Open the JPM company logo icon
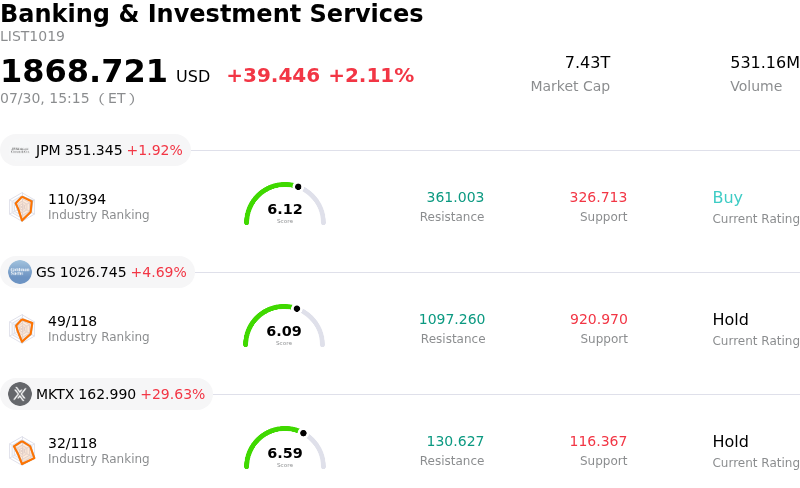800x488 pixels. tap(20, 151)
